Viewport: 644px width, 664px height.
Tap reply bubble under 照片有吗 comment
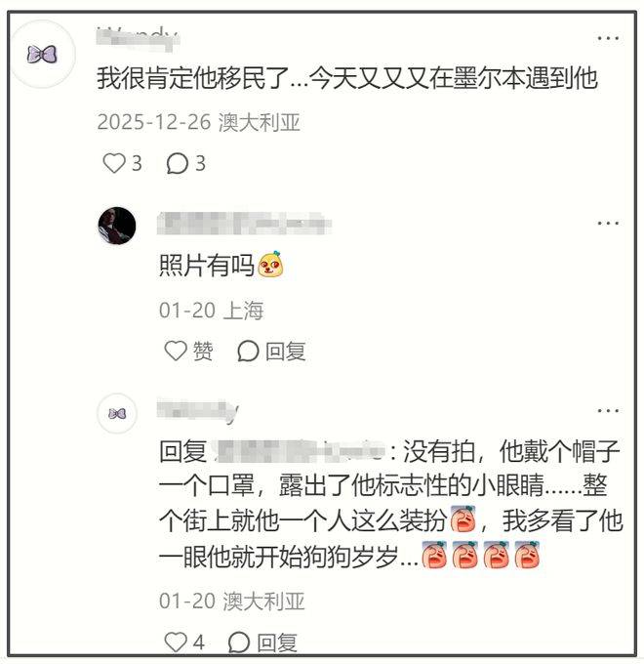[248, 352]
